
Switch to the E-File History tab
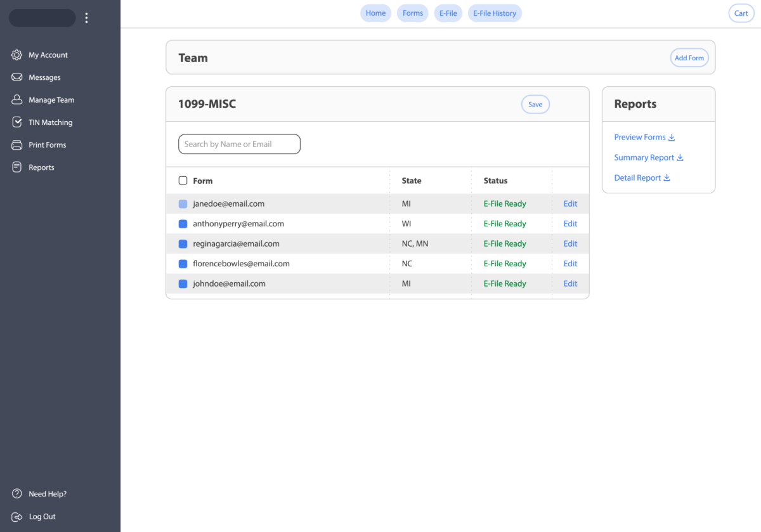coord(495,13)
